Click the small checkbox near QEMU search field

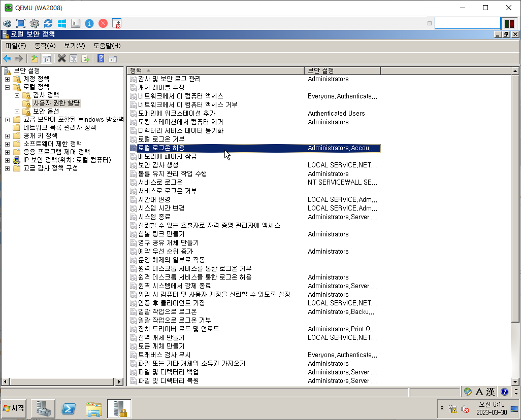429,23
